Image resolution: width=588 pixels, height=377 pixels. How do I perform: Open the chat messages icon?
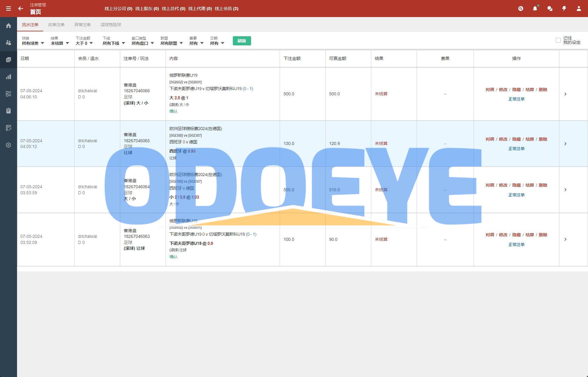click(x=550, y=9)
